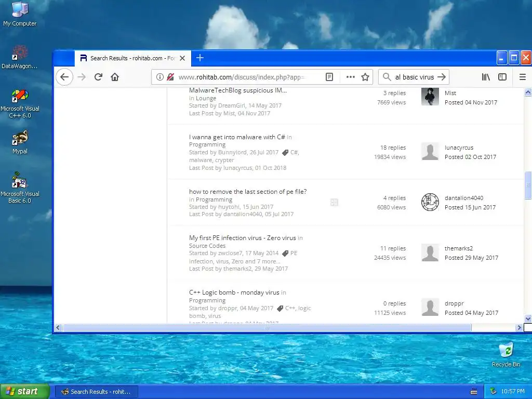Select the Search Results rohitab.com tab
This screenshot has width=532, height=399.
coord(132,58)
